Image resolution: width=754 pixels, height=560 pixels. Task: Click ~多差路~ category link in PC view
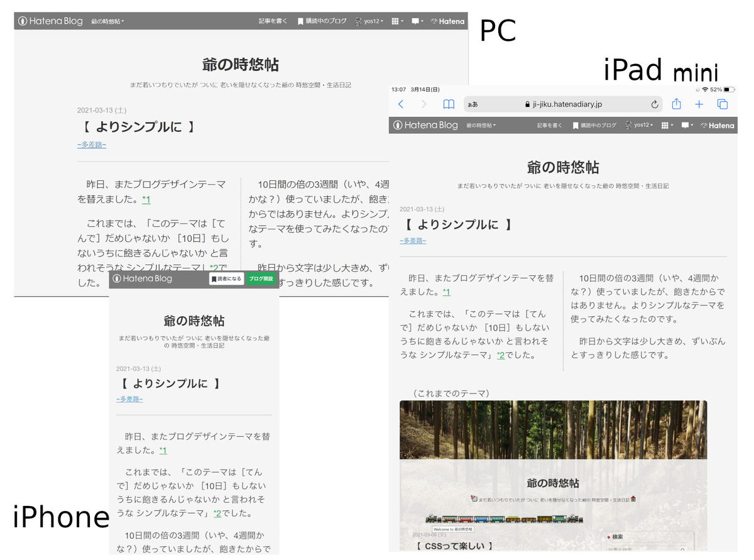click(x=92, y=145)
